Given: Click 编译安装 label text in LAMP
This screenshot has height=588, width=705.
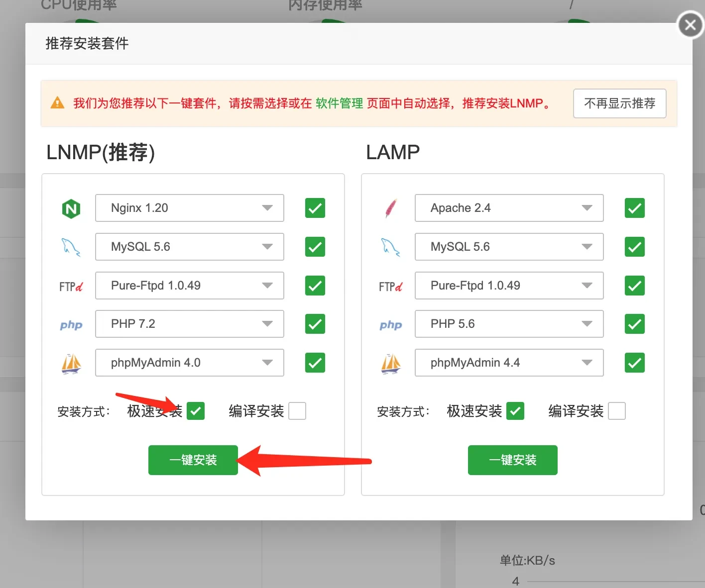Looking at the screenshot, I should coord(576,411).
